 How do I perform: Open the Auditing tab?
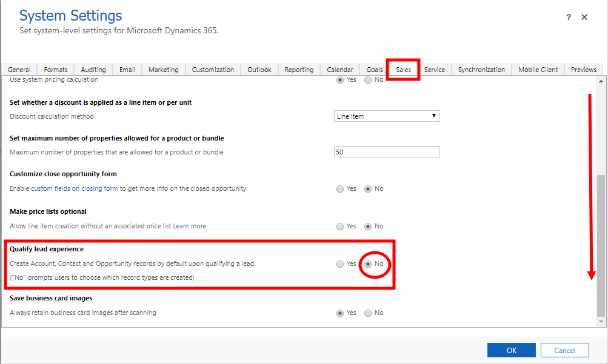93,70
